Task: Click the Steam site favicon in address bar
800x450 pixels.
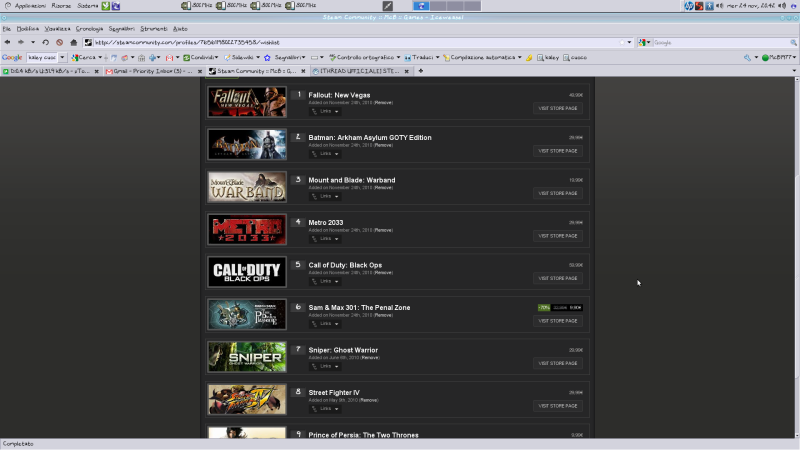Action: (x=88, y=42)
